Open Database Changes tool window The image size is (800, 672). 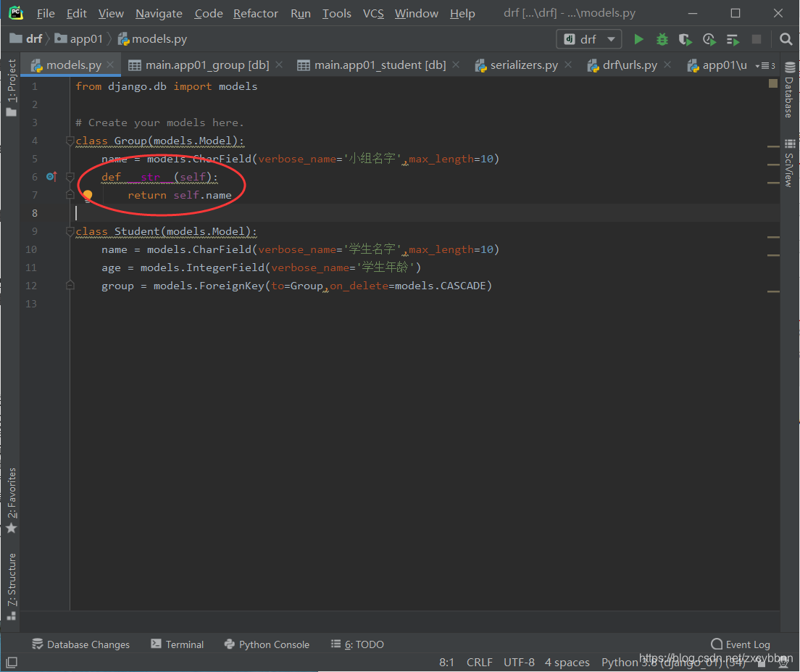tap(80, 644)
